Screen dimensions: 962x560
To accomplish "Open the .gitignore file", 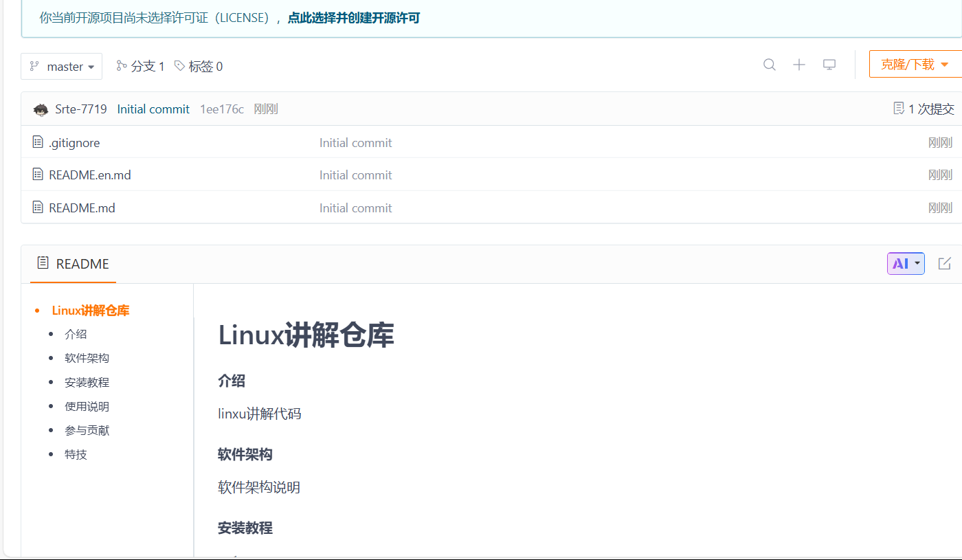I will pyautogui.click(x=74, y=143).
